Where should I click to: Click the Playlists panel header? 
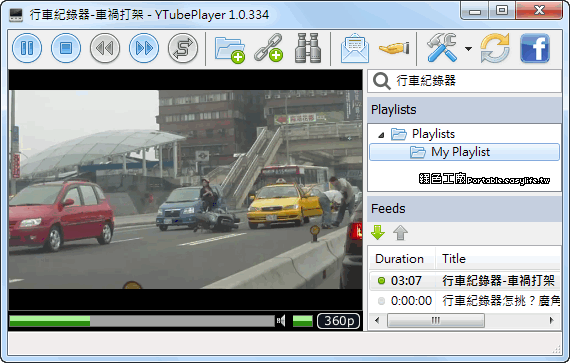[x=464, y=109]
